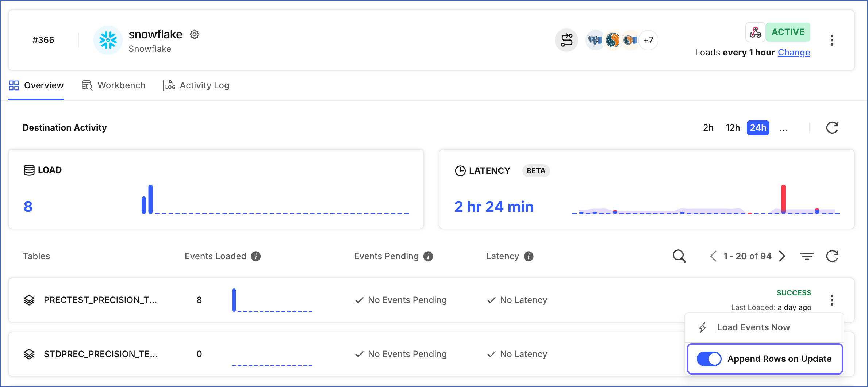
Task: Click layers icon of PRECTEST_PRECISION row
Action: click(29, 300)
